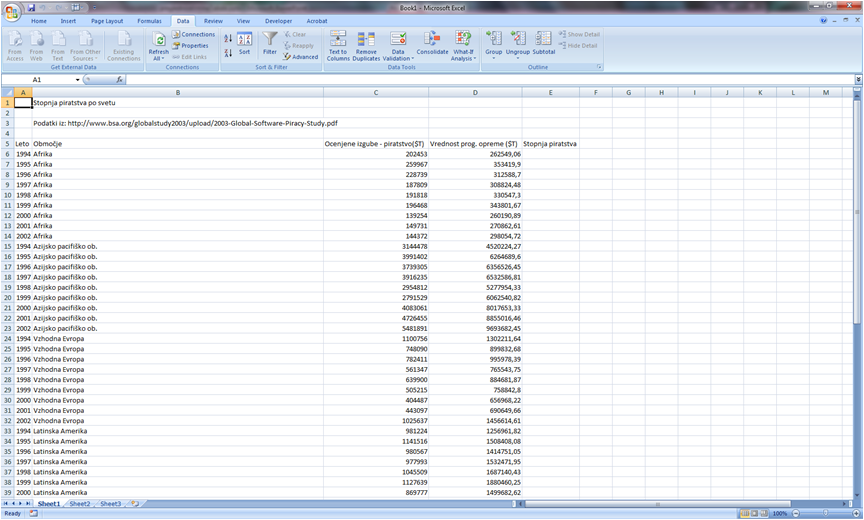
Task: Toggle the Filter funnel
Action: tap(269, 44)
